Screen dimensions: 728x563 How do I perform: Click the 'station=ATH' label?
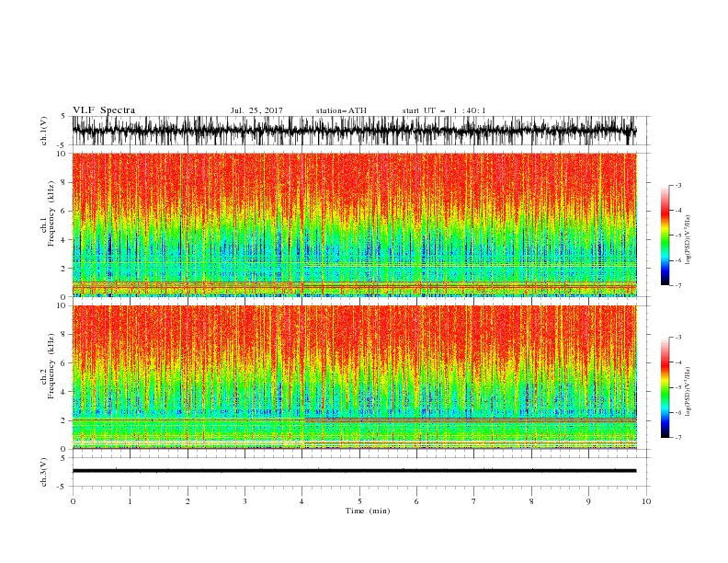click(341, 110)
